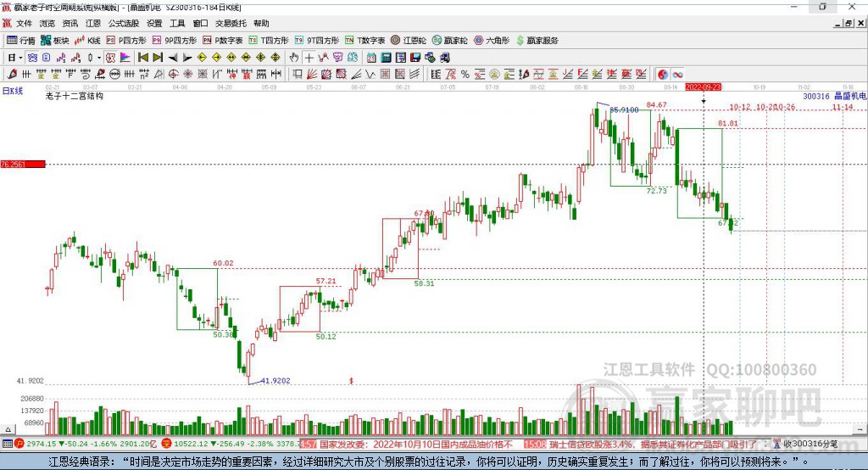Select the hand pan tool
Viewport: 868px width, 470px height.
pyautogui.click(x=293, y=58)
